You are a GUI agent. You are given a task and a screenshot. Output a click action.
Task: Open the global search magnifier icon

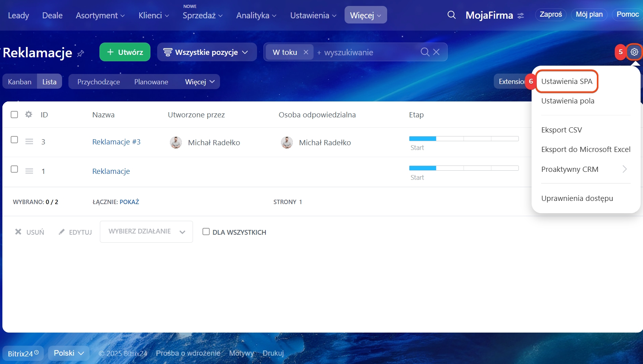pyautogui.click(x=451, y=15)
